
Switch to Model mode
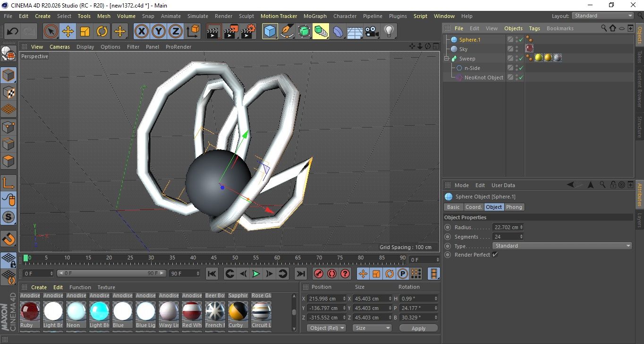[8, 76]
